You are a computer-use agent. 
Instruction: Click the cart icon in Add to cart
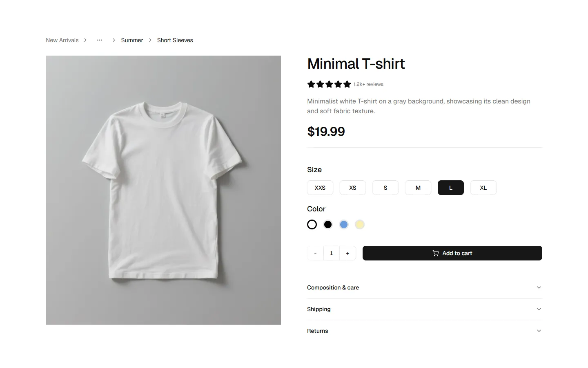tap(435, 253)
